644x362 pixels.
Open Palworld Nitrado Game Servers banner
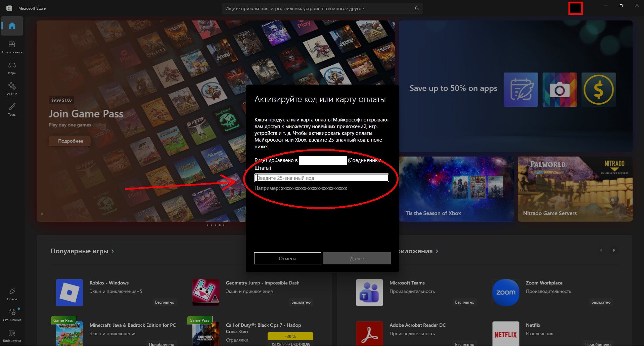tap(575, 189)
